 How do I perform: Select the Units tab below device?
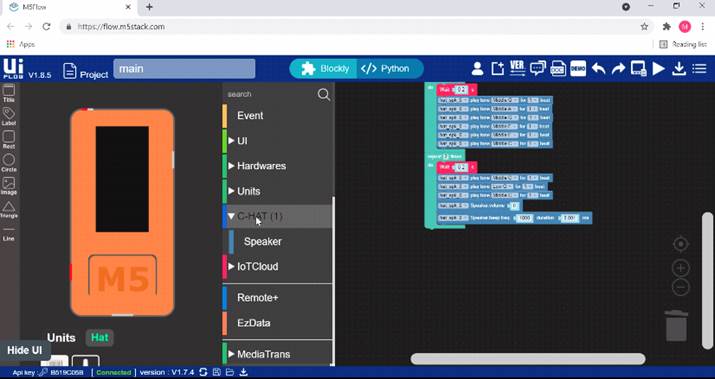[61, 337]
